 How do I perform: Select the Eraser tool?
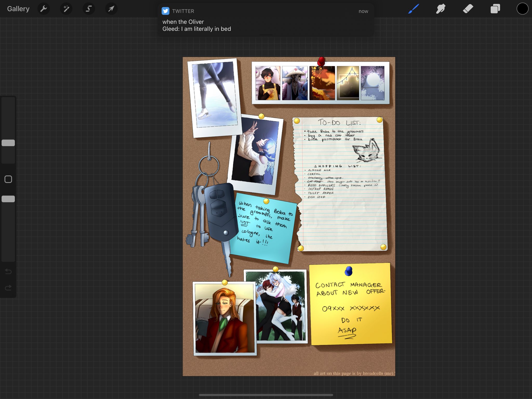click(468, 9)
